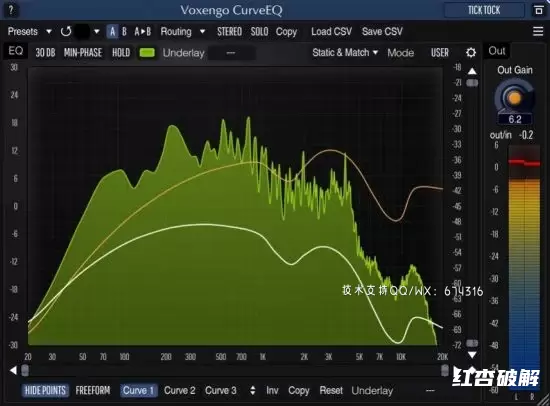550x406 pixels.
Task: Expand the Routing dropdown arrow
Action: (202, 32)
